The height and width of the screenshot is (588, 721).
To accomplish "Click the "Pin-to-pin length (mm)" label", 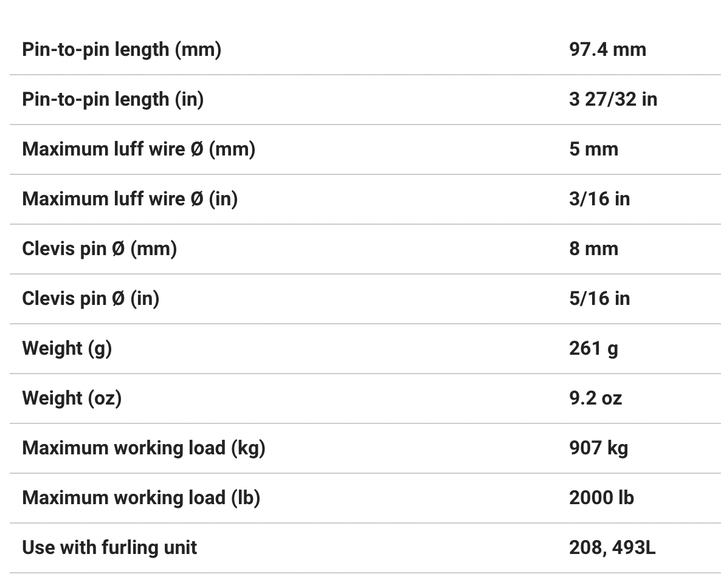I will pyautogui.click(x=122, y=49).
